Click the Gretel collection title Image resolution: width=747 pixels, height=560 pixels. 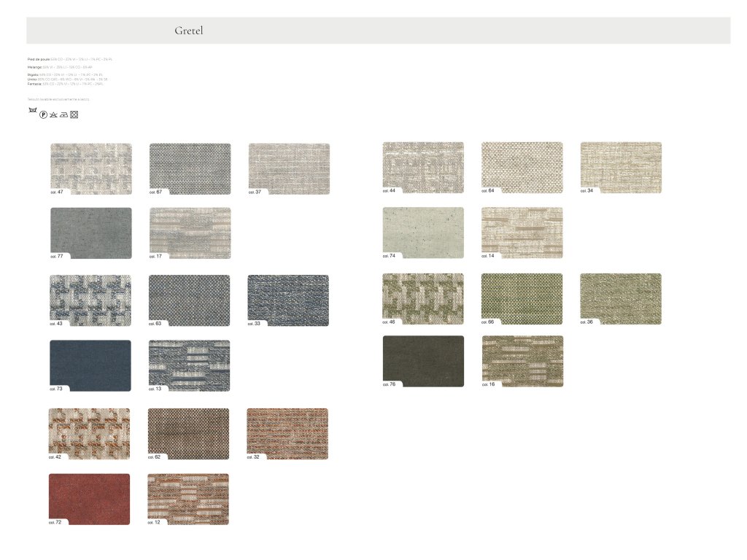[x=188, y=31]
